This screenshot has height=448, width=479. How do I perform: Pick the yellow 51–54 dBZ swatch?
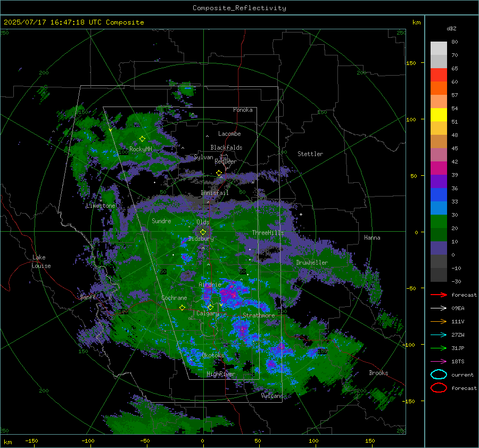[x=439, y=115]
